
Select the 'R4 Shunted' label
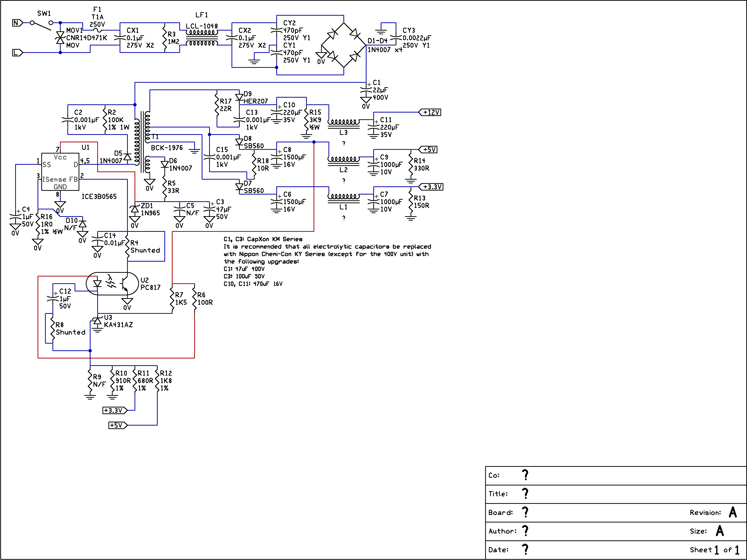tap(145, 247)
